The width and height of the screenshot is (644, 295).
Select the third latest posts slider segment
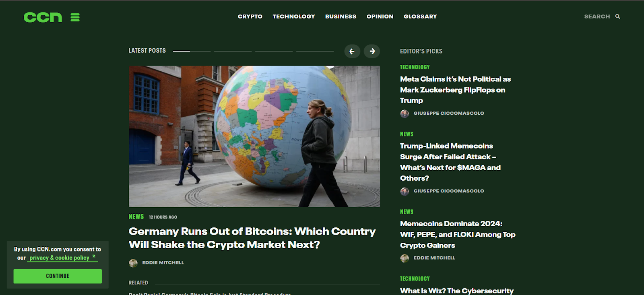(274, 51)
